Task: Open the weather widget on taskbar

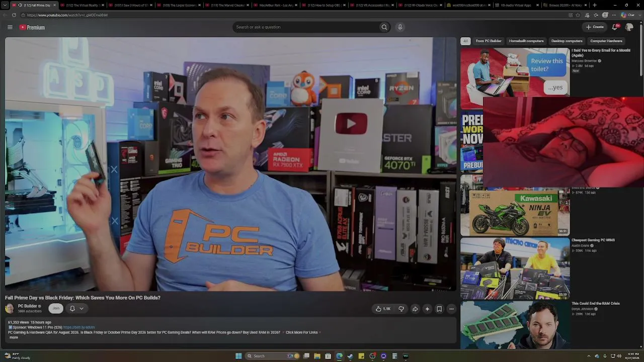Action: [x=18, y=356]
